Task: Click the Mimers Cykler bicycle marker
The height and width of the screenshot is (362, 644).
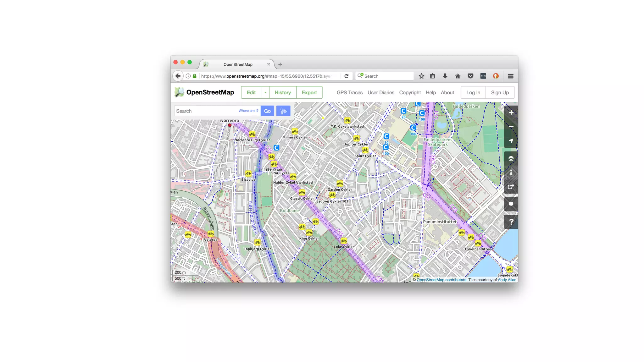Action: (x=295, y=131)
